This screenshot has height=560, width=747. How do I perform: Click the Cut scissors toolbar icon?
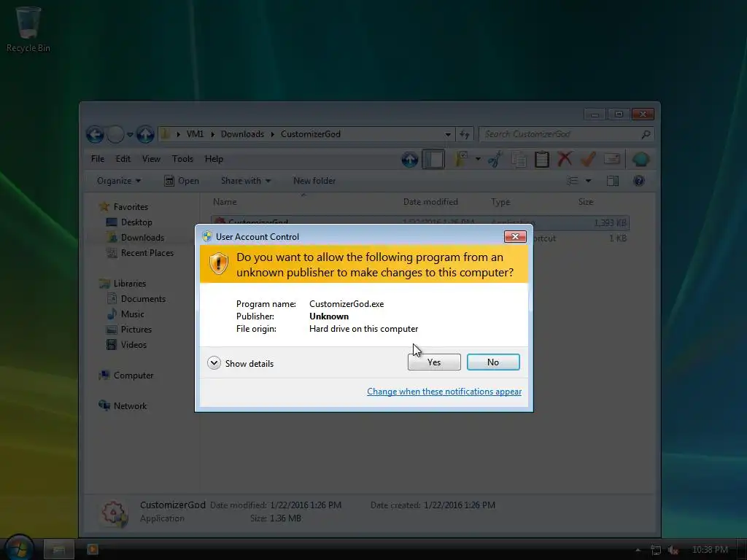click(495, 160)
